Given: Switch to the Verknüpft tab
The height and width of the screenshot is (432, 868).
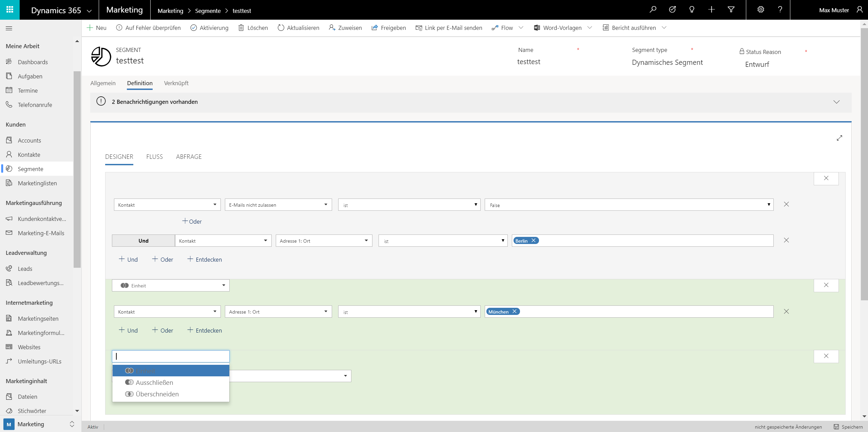Looking at the screenshot, I should (x=176, y=83).
